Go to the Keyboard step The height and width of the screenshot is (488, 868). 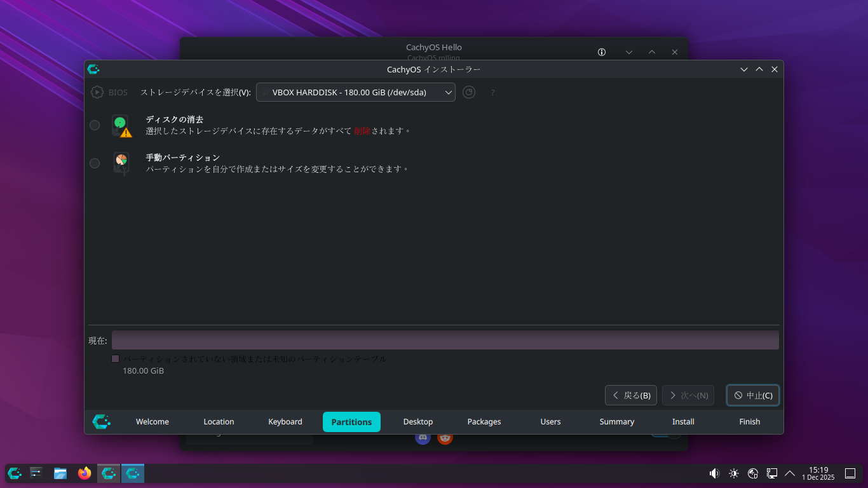click(285, 422)
